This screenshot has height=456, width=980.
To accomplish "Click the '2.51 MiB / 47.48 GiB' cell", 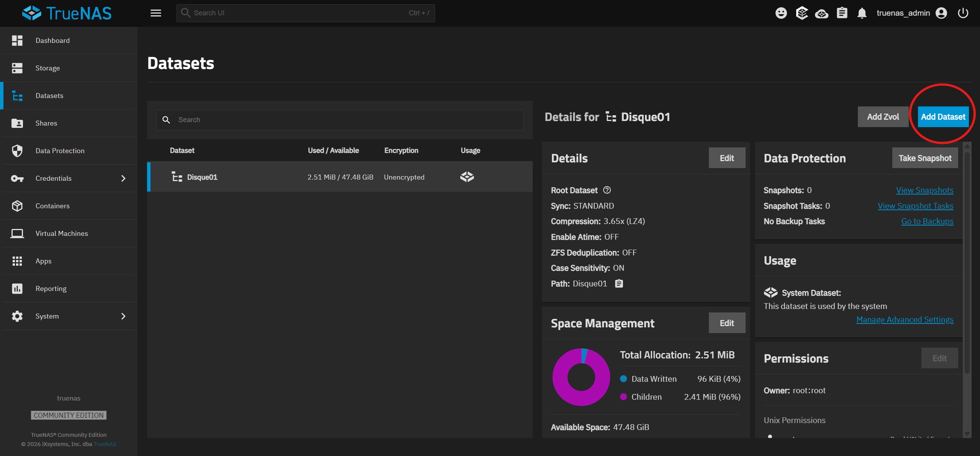I will point(340,177).
